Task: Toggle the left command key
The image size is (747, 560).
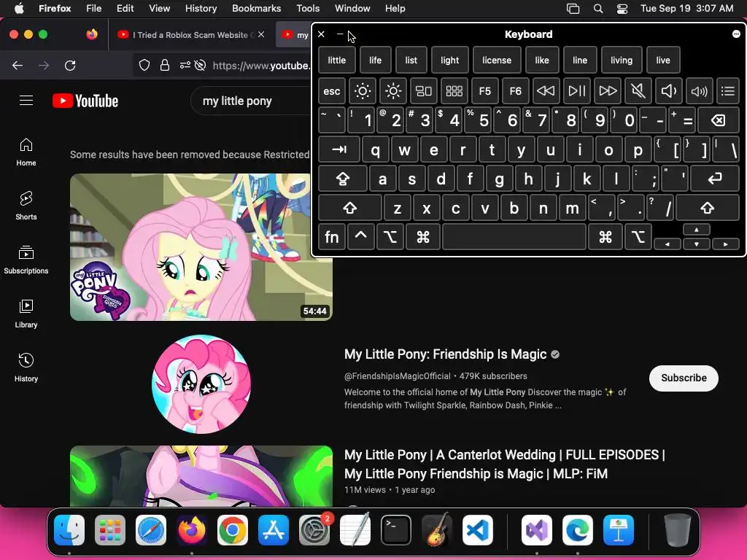Action: (422, 237)
